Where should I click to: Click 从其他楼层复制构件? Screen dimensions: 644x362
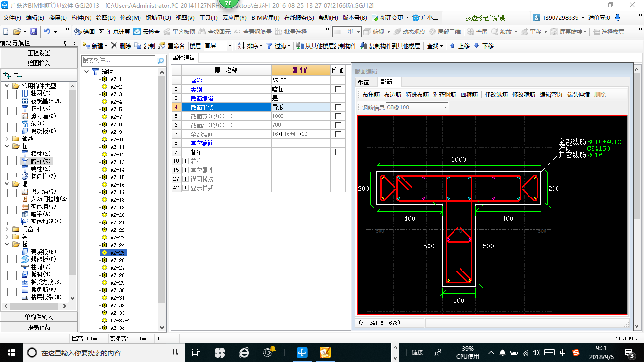point(326,46)
